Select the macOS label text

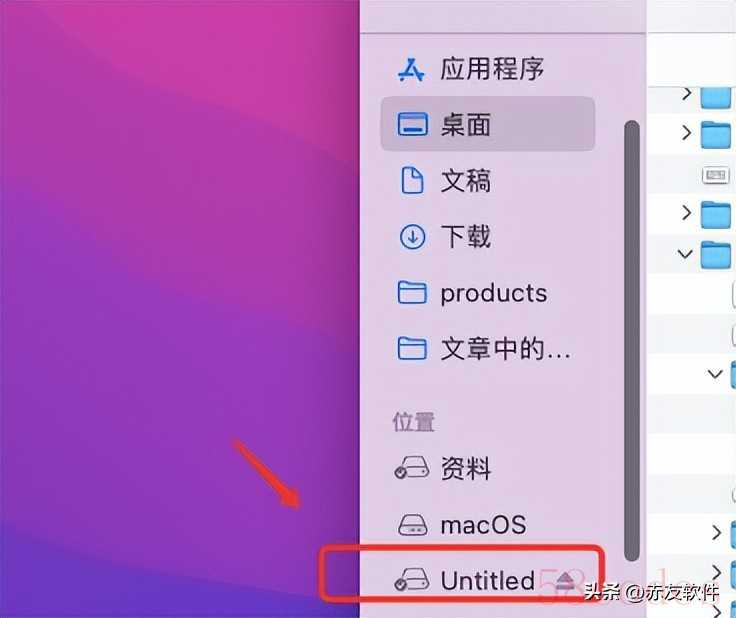point(483,525)
